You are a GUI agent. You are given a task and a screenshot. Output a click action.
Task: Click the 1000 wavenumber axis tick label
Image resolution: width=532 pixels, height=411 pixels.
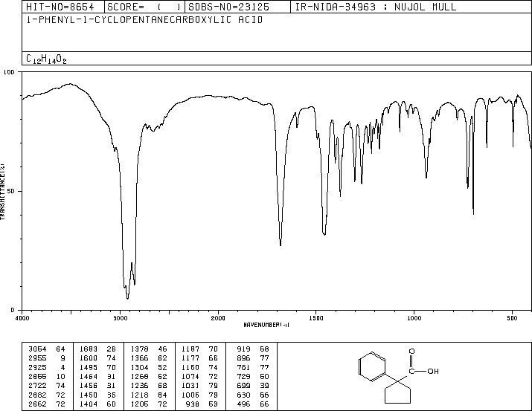click(414, 318)
